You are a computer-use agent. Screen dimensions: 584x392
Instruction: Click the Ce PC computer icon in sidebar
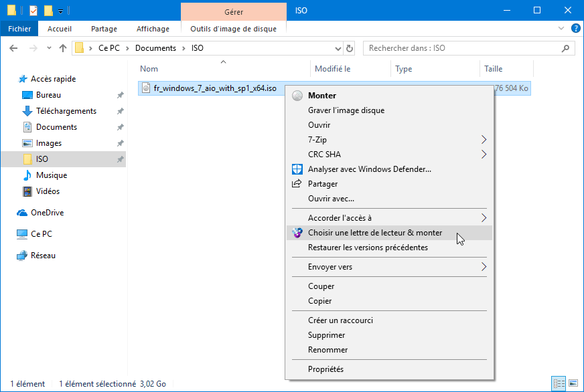tap(22, 234)
